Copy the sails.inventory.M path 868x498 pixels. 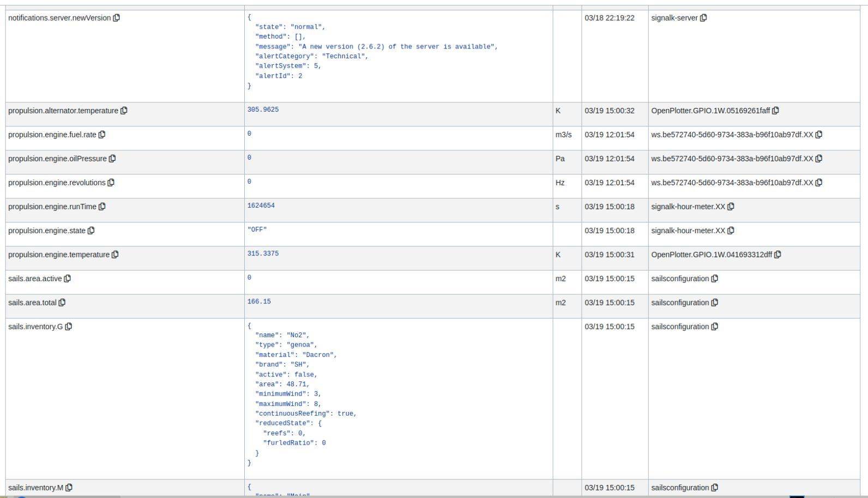(69, 488)
